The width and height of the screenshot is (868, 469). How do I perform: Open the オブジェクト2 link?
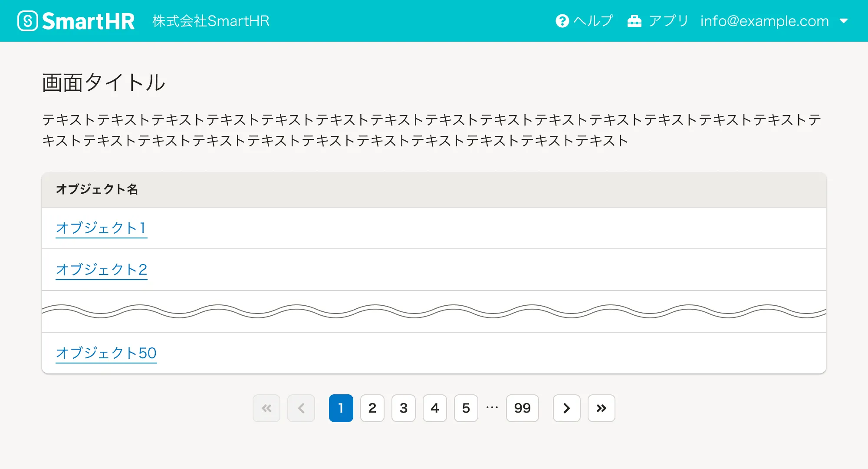click(102, 270)
